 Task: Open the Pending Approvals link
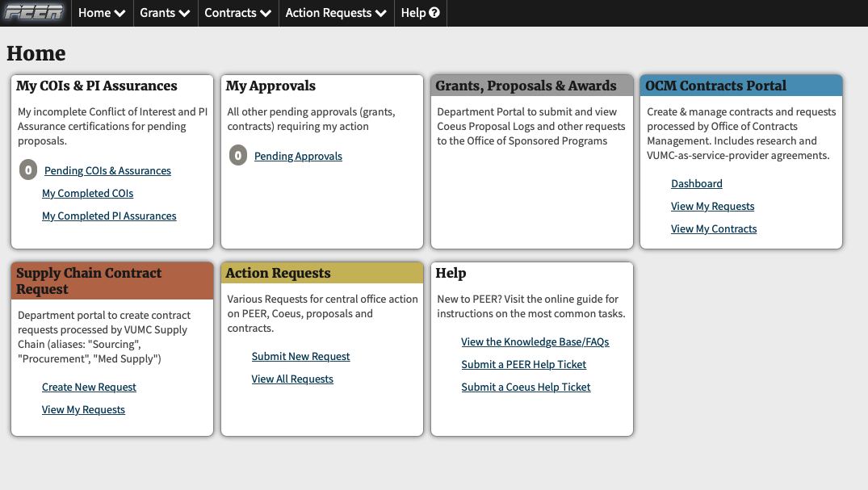[298, 156]
